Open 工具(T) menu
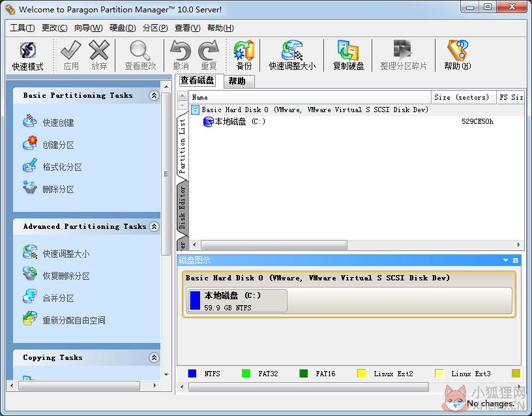Screen dimensions: 532x416 (22, 28)
